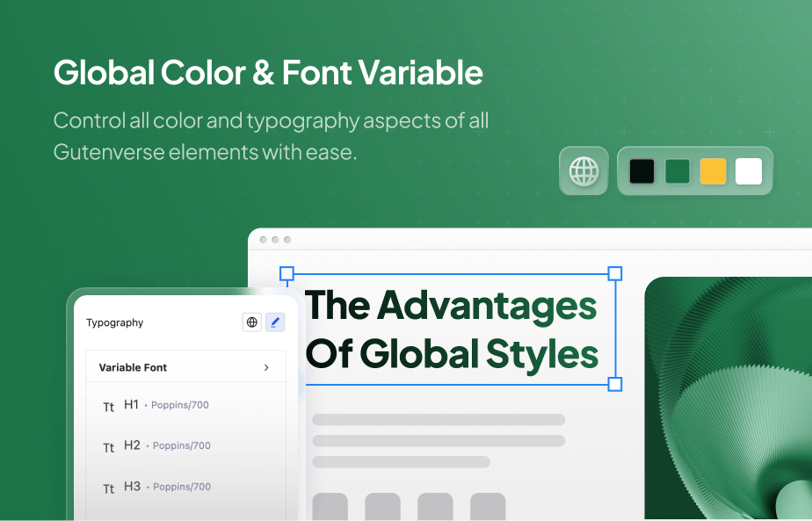This screenshot has height=521, width=812.
Task: Expand the Variable Font chevron arrow
Action: click(x=266, y=367)
